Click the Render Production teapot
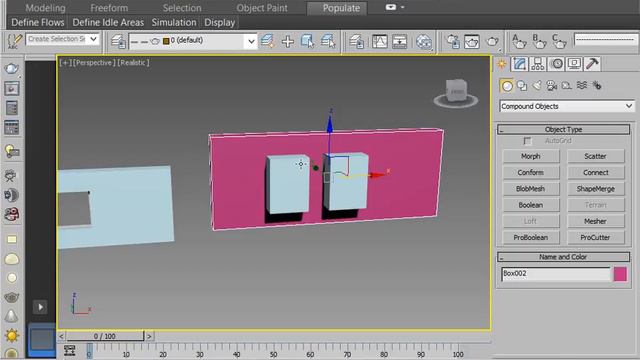 click(493, 41)
